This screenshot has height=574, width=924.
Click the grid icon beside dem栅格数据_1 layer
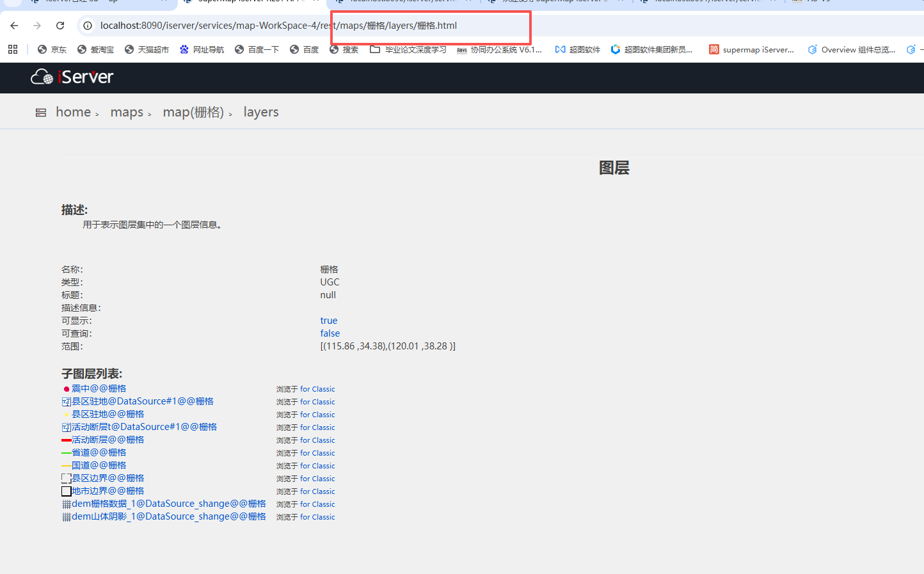pos(66,504)
